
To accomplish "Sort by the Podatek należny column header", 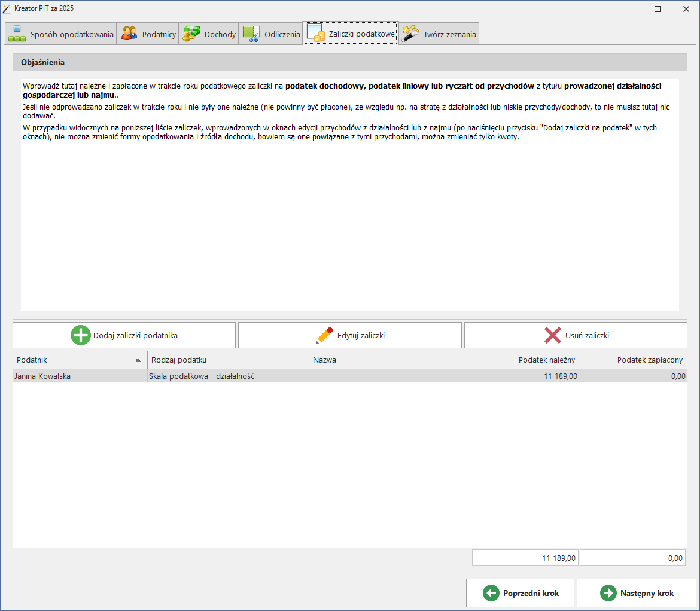I will click(x=525, y=360).
